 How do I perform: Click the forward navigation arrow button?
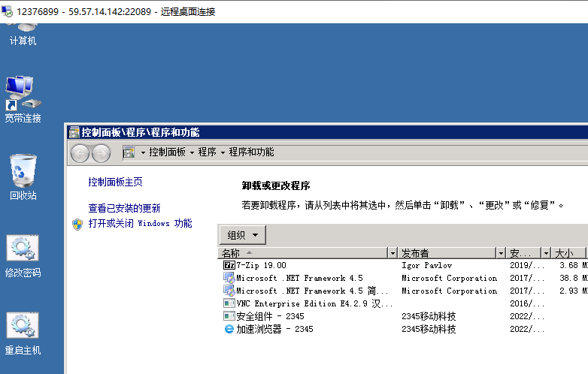(102, 153)
